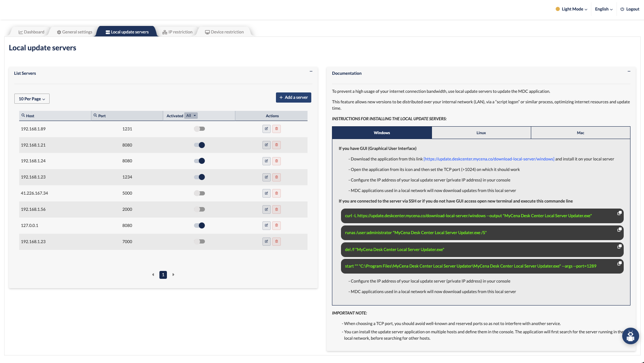Viewport: 644px width, 363px height.
Task: Edit server 192.168.1.23 port 1234
Action: pyautogui.click(x=267, y=177)
